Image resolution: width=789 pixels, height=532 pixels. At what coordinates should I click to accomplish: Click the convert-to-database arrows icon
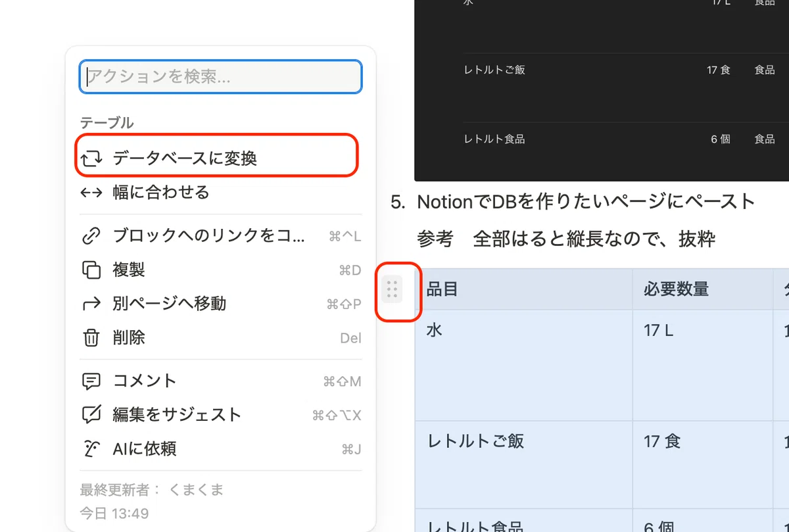[91, 158]
